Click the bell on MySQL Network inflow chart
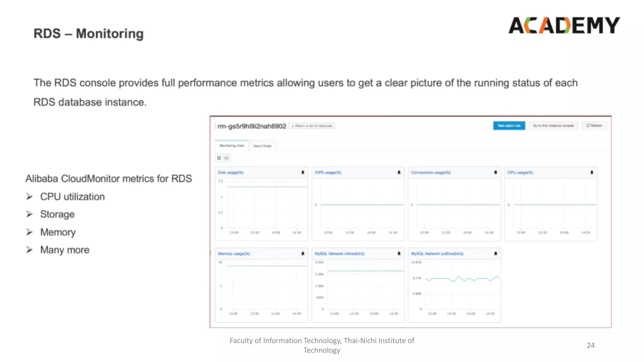This screenshot has height=362, width=644. [399, 253]
